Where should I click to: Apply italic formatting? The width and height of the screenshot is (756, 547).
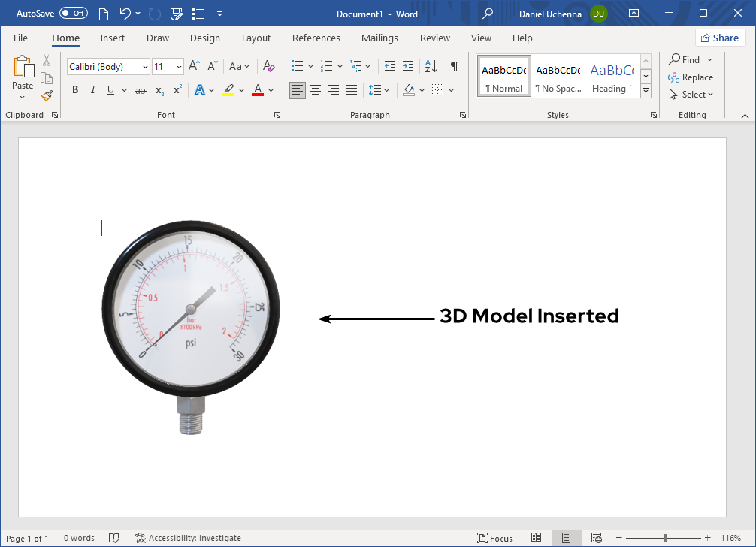point(92,89)
